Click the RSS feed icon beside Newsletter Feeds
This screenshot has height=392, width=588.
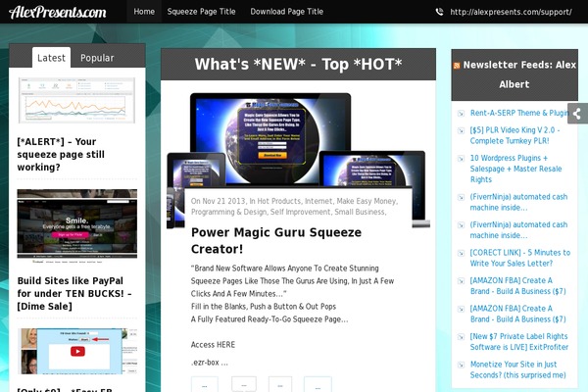pos(457,66)
